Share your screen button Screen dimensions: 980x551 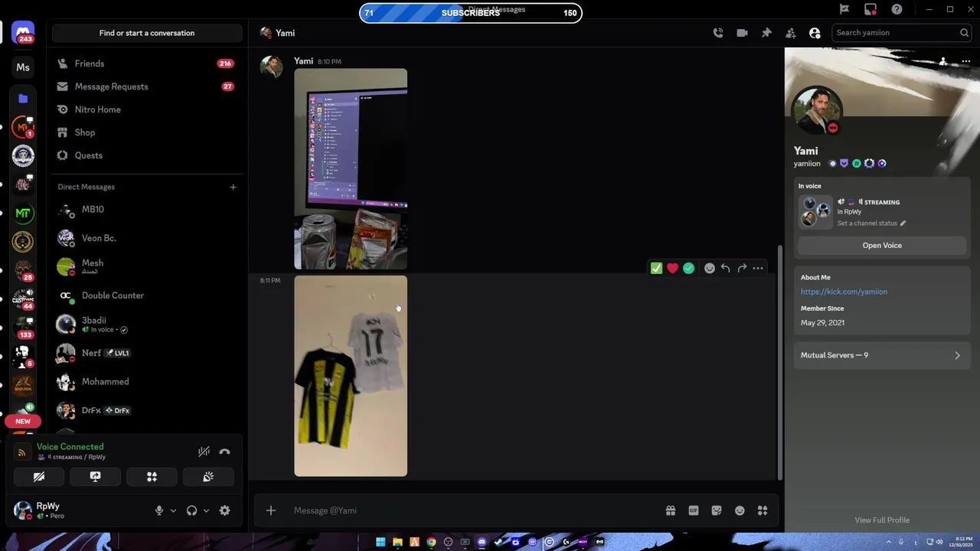point(95,477)
